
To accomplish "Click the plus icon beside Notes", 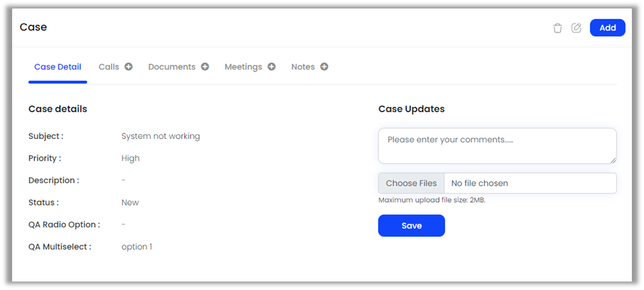I will (324, 67).
